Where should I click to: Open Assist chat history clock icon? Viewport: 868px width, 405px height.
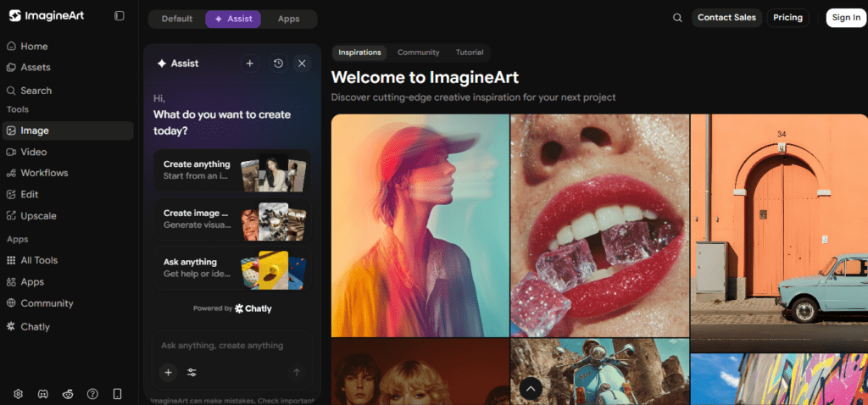click(x=278, y=64)
